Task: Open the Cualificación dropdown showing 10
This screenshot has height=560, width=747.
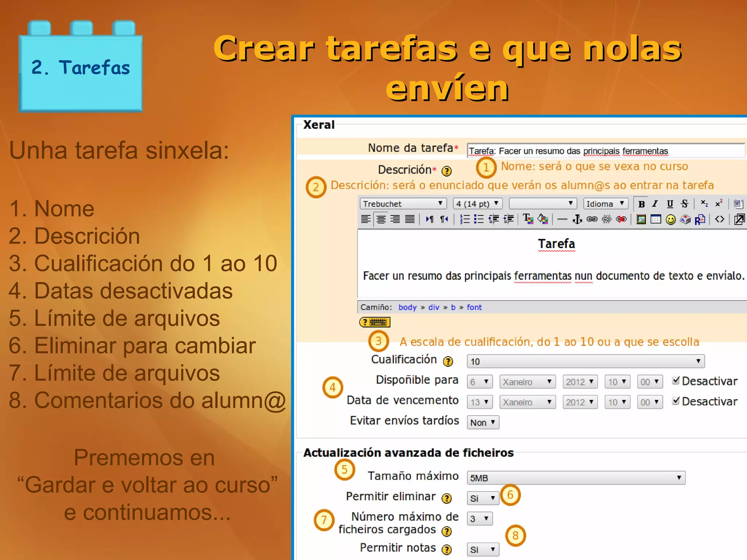Action: pos(586,361)
